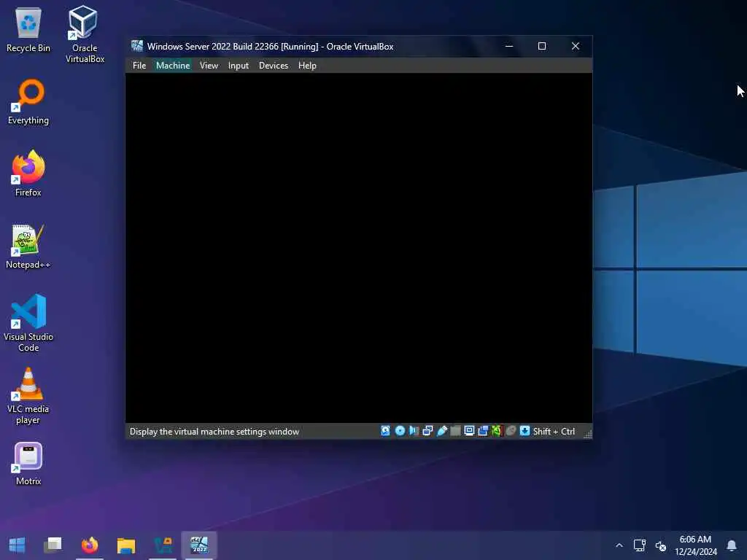Open the View menu
The width and height of the screenshot is (747, 560).
tap(209, 65)
